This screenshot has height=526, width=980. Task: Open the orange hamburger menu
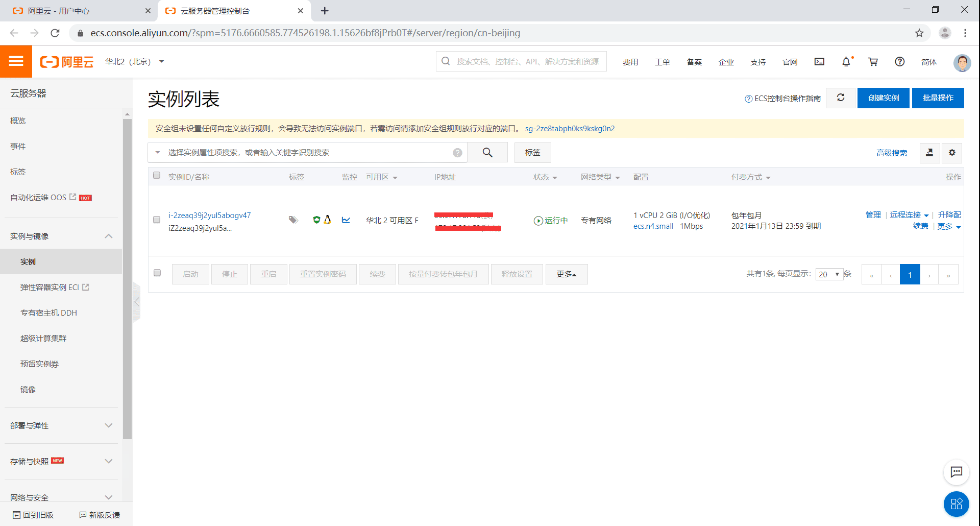(16, 61)
